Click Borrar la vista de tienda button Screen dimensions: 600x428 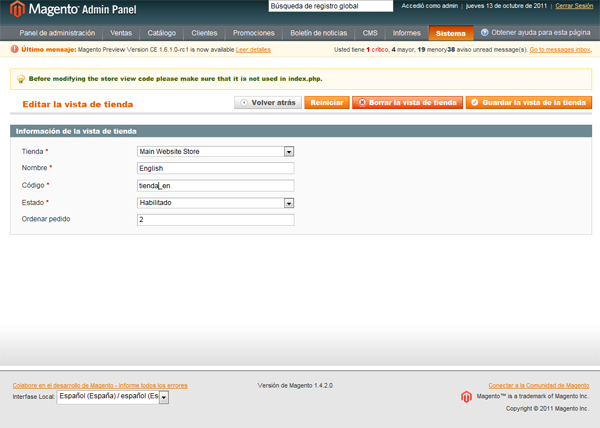click(407, 103)
